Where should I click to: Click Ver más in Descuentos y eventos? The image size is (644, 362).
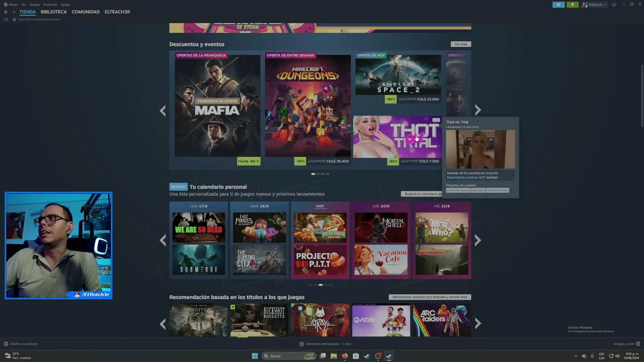[x=461, y=44]
